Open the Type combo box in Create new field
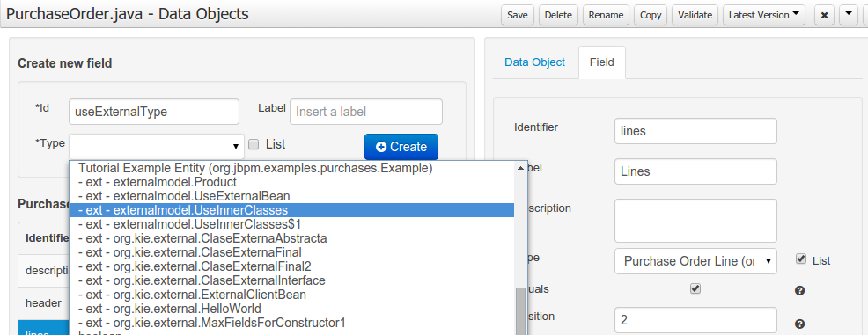 157,147
